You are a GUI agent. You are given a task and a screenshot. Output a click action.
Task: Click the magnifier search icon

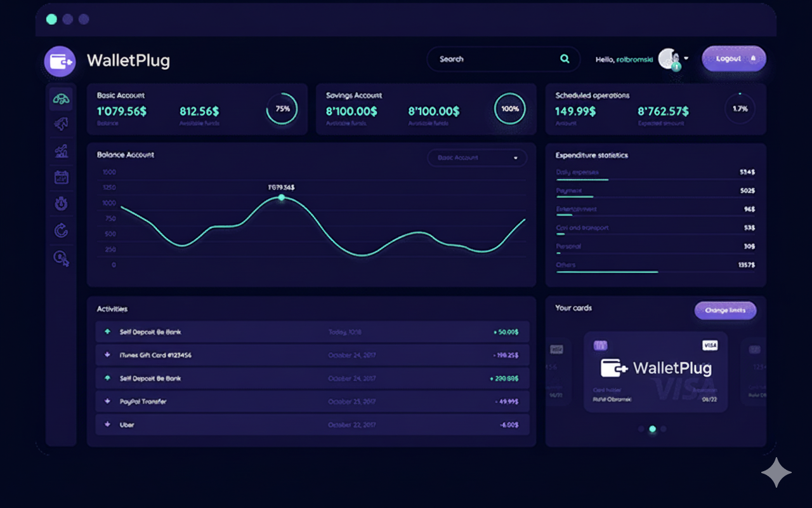565,59
